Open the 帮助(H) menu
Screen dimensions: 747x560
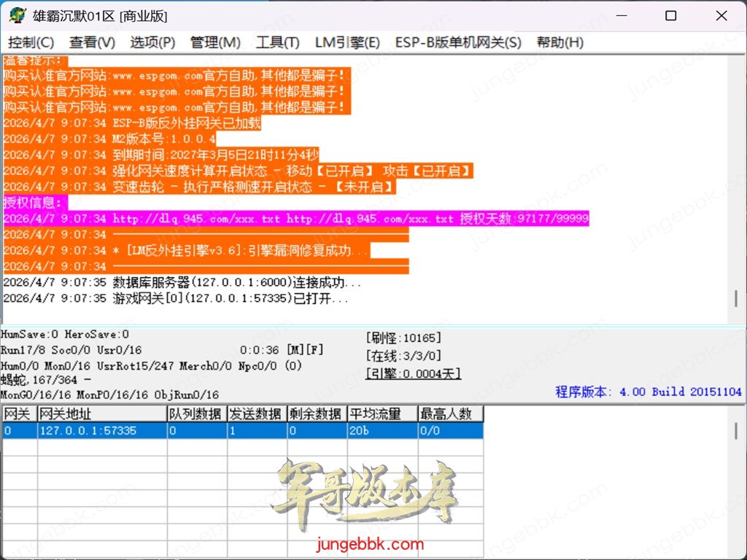point(560,42)
